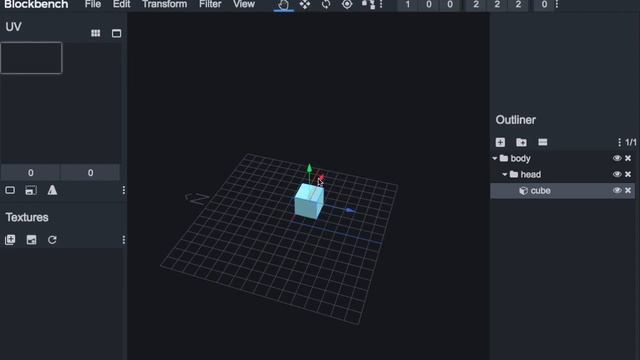Click the green Y-axis gizmo arrow
Viewport: 640px width, 360px height.
click(x=309, y=168)
